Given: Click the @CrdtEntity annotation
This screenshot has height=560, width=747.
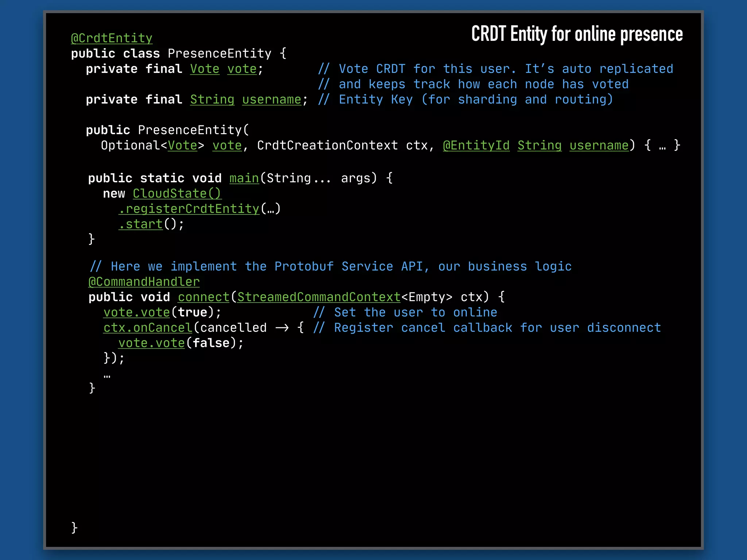Looking at the screenshot, I should pyautogui.click(x=112, y=38).
